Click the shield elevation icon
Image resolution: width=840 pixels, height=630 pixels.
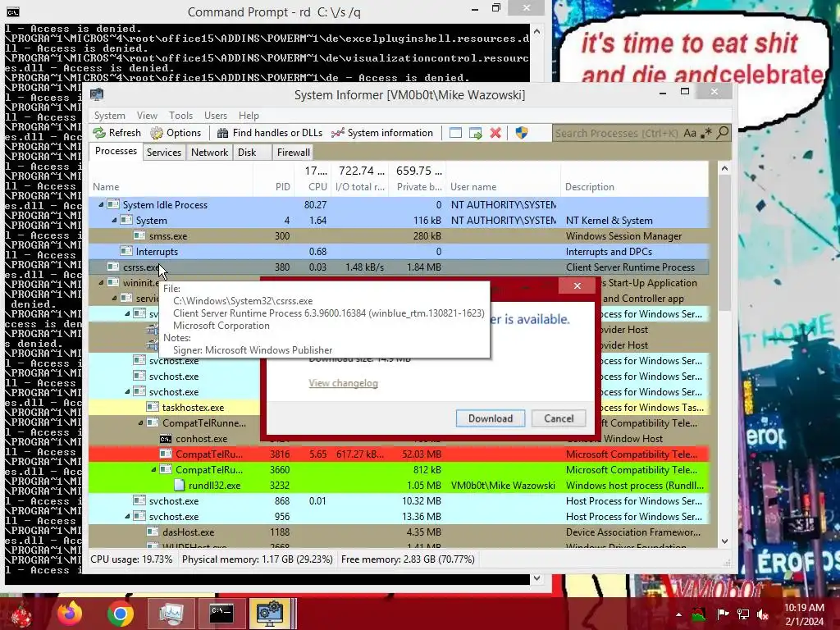(521, 133)
